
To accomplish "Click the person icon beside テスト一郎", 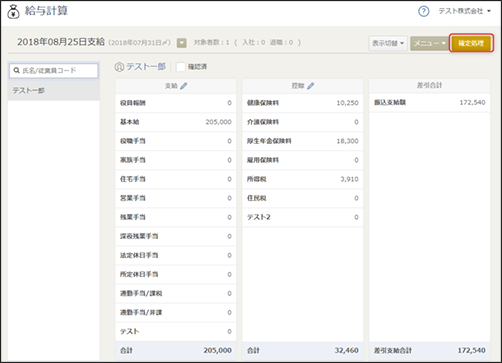I will tap(119, 67).
